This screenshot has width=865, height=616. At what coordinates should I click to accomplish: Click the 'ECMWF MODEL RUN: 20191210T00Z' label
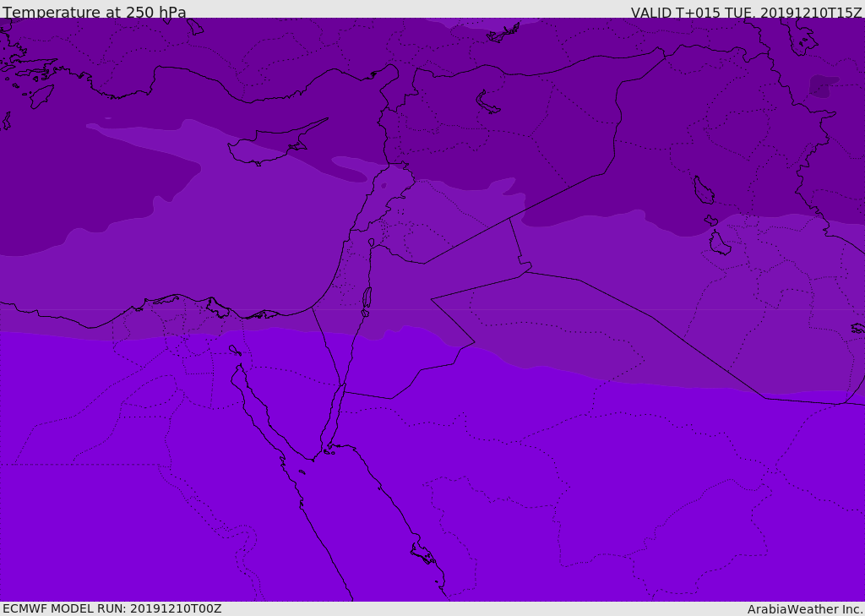point(112,608)
